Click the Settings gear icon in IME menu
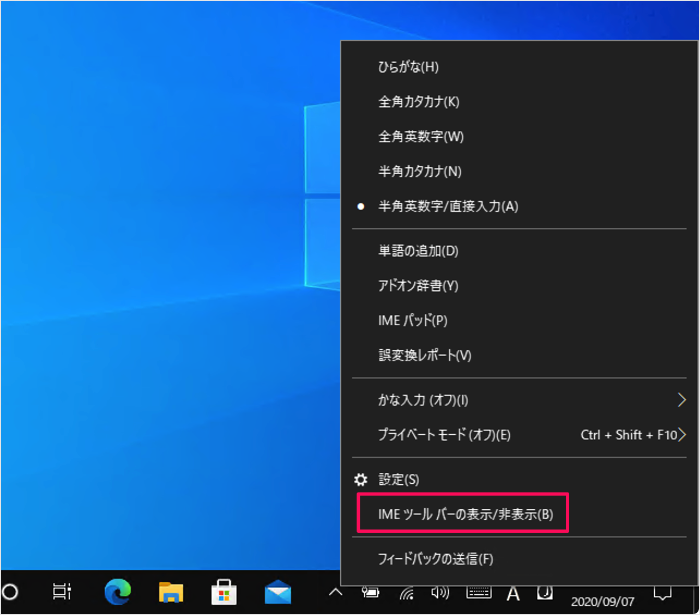 click(360, 479)
